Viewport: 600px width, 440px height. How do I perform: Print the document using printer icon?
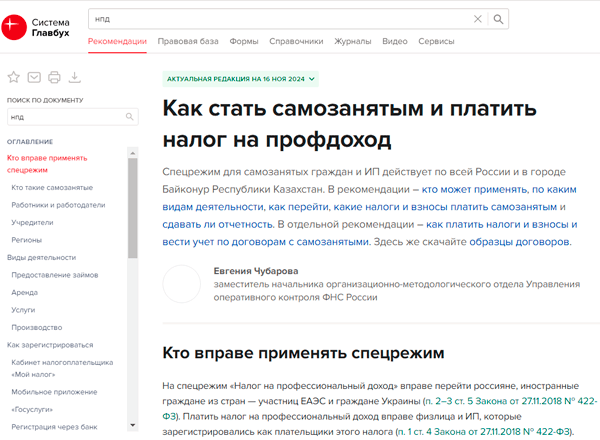coord(54,77)
